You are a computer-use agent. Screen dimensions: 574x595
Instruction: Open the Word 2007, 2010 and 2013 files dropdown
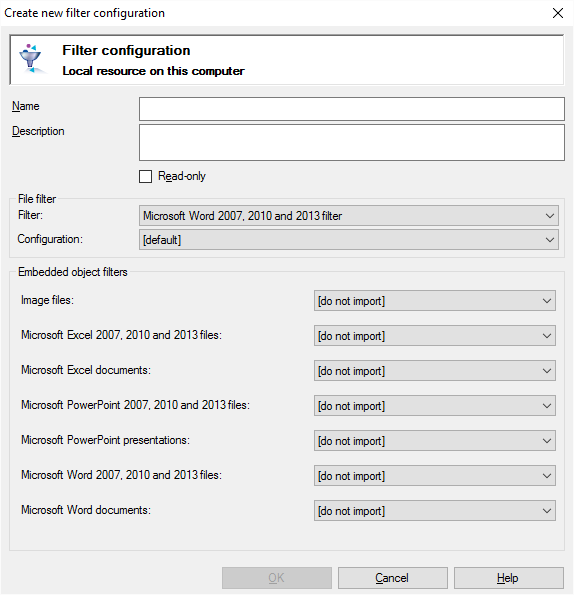(x=435, y=475)
